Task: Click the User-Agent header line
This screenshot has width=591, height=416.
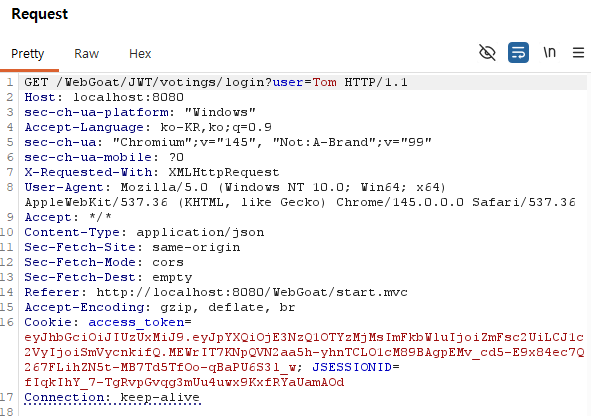Action: (x=300, y=195)
